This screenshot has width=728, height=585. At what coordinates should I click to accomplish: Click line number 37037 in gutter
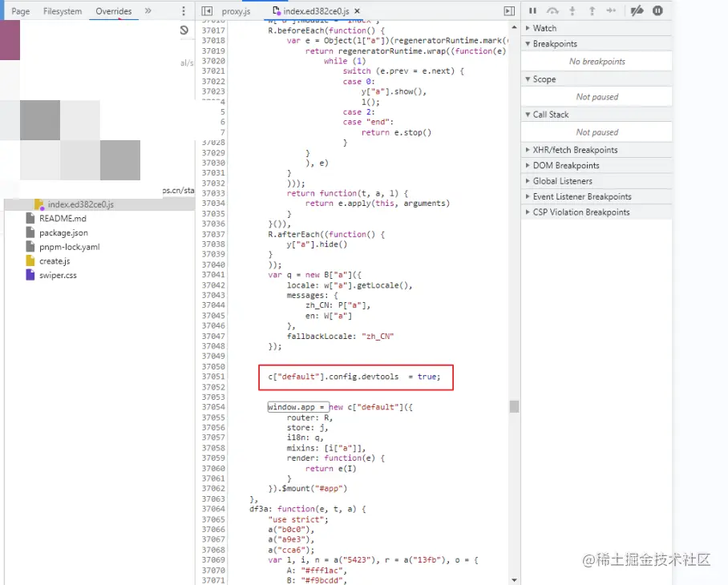pyautogui.click(x=213, y=234)
